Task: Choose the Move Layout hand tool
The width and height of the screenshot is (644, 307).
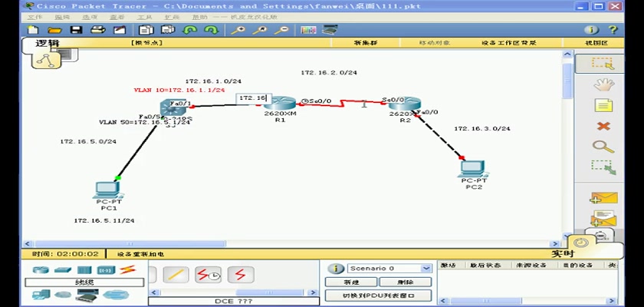Action: coord(603,84)
